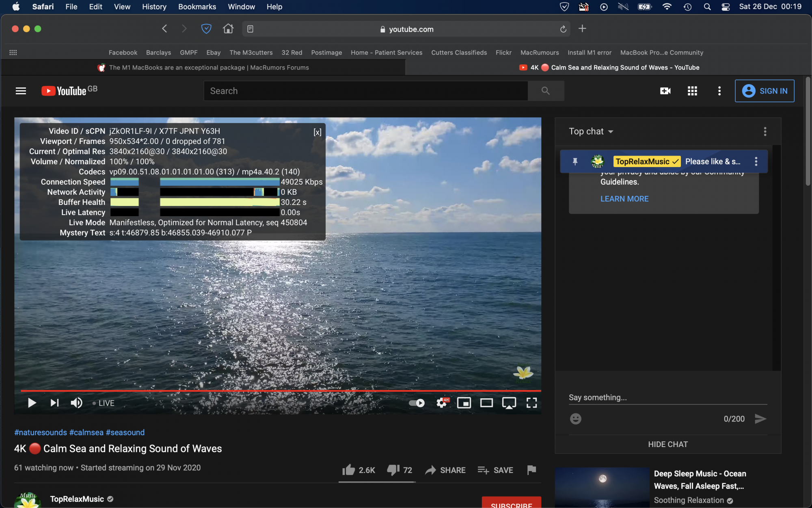812x508 pixels.
Task: Enter fullscreen video mode
Action: [531, 403]
